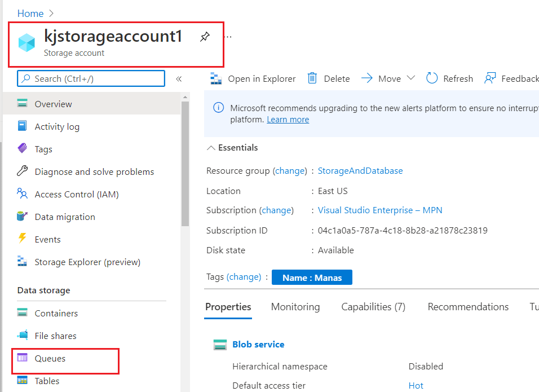Click the info icon in alert banner

click(218, 108)
